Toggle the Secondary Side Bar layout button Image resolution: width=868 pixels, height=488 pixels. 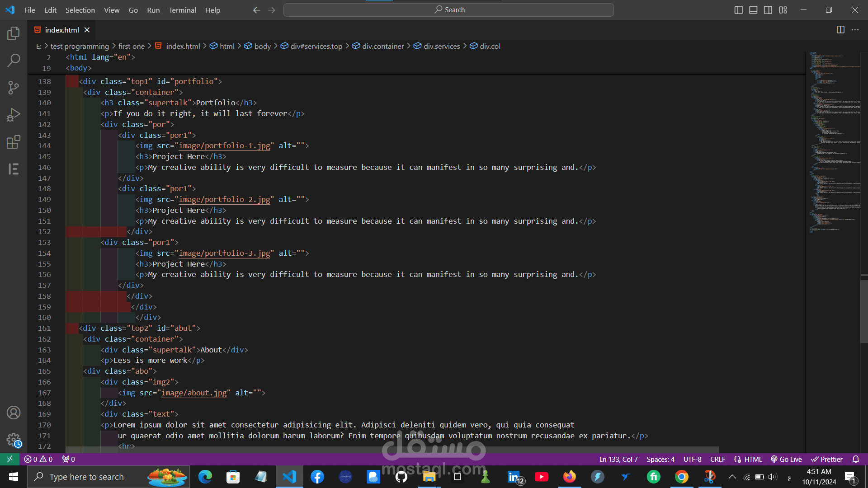[768, 10]
